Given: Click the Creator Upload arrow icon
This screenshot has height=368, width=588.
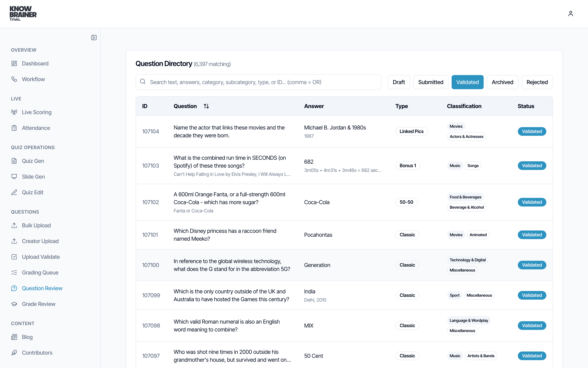Looking at the screenshot, I should click(x=14, y=241).
